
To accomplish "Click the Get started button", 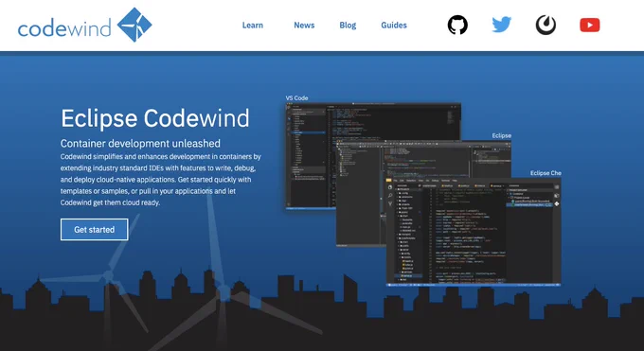I will click(x=94, y=230).
